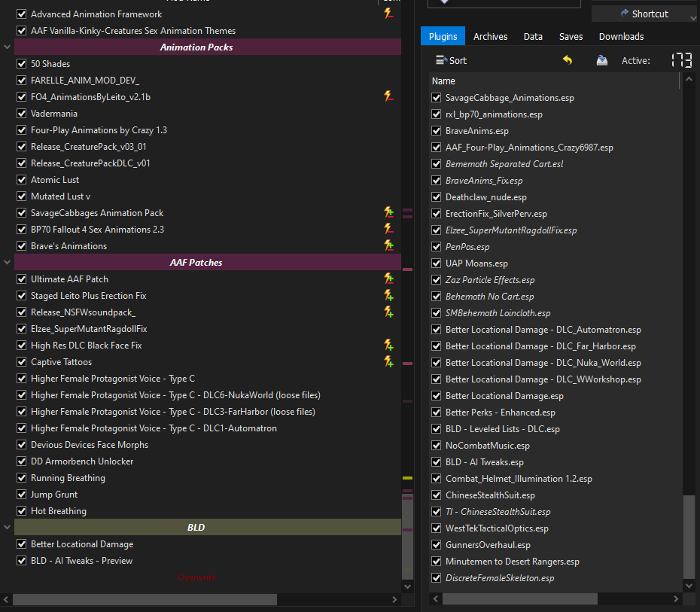The image size is (700, 612).
Task: Click the conflict flag icon on Advanced Animation Framework
Action: pos(388,13)
